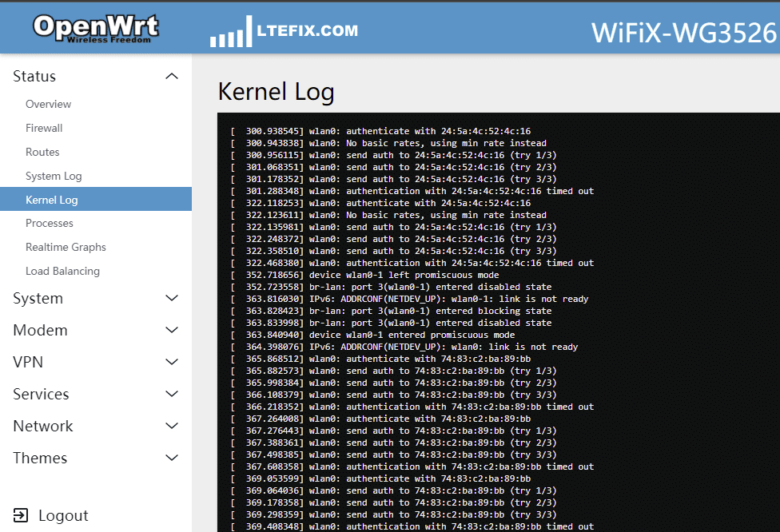Screen dimensions: 780x532
Task: Open the Processes page
Action: tap(48, 223)
